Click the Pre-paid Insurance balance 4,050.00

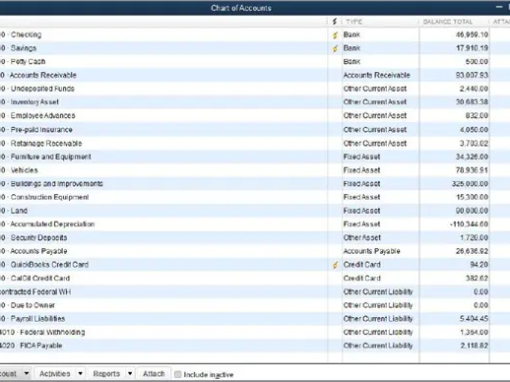click(474, 130)
